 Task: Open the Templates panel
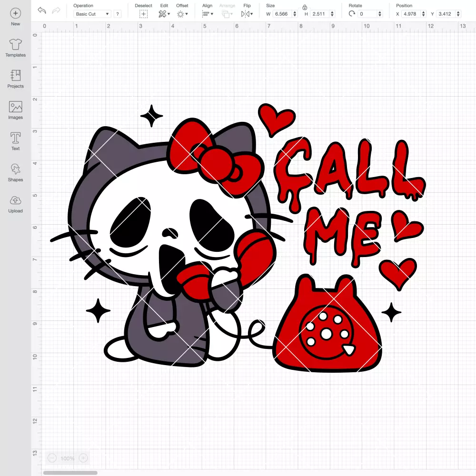[x=16, y=48]
